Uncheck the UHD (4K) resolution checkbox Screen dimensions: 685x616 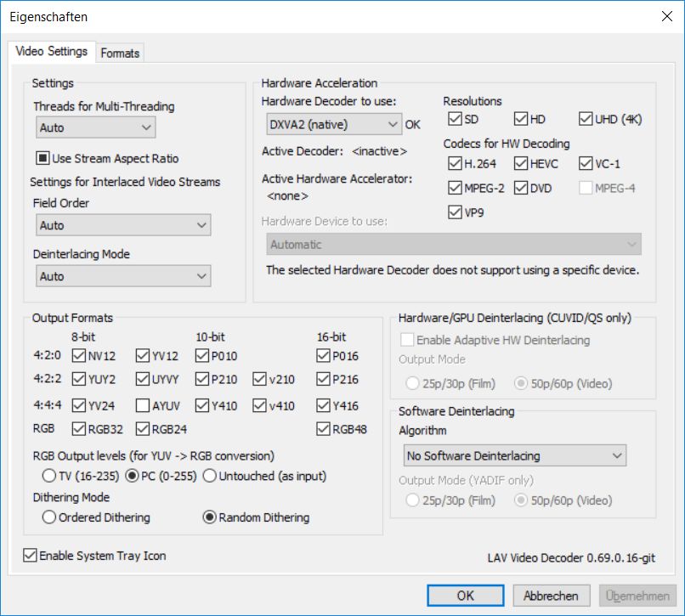(586, 119)
